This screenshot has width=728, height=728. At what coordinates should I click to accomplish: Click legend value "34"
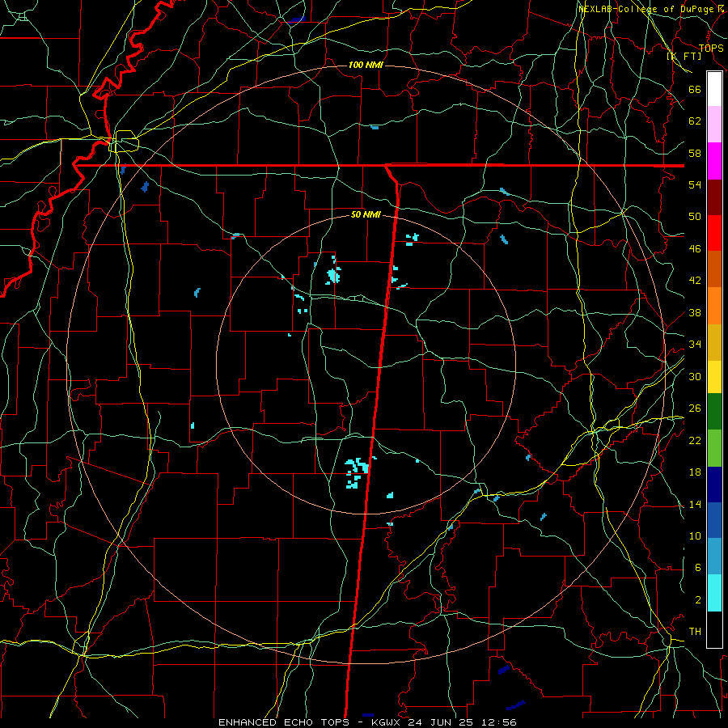[x=695, y=344]
